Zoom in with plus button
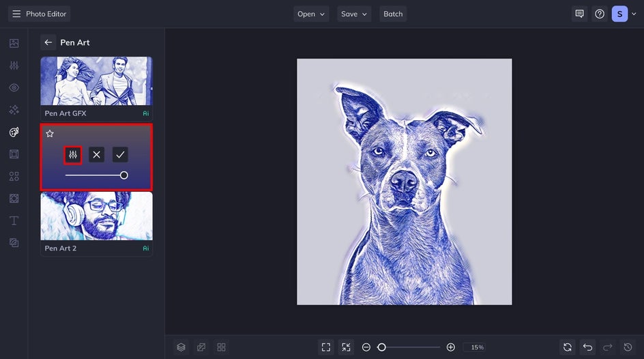Viewport: 644px width, 359px height. click(x=450, y=347)
